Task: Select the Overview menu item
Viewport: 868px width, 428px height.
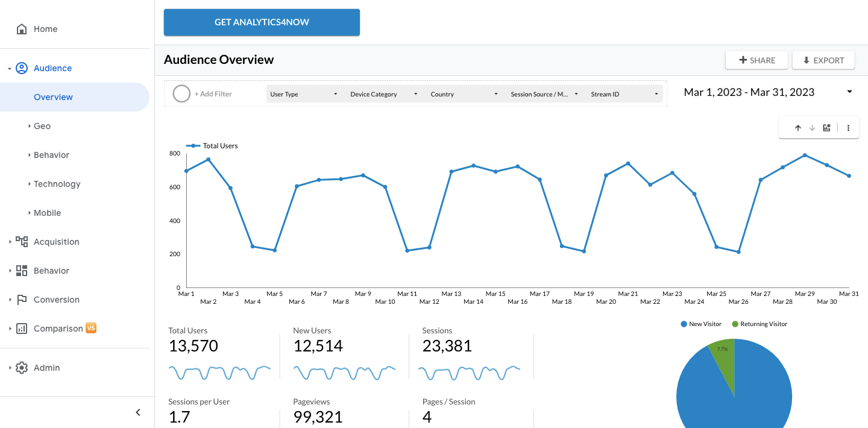Action: click(x=53, y=96)
